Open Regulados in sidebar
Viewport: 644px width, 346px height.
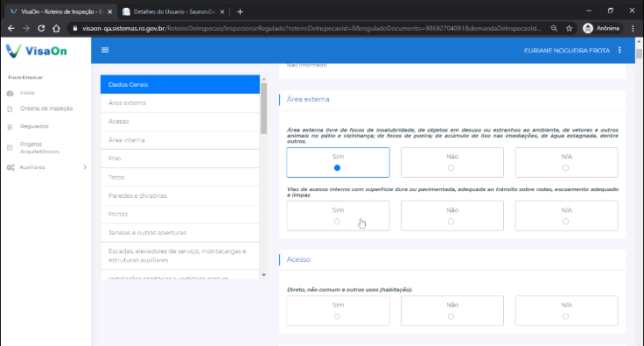[34, 126]
